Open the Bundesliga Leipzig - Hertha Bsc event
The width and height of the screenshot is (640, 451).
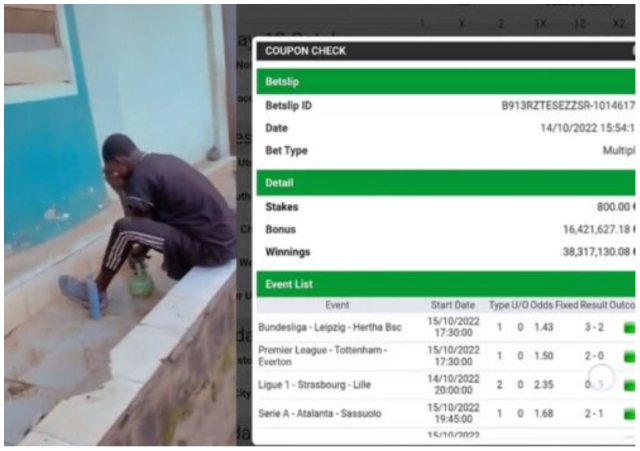pyautogui.click(x=330, y=327)
